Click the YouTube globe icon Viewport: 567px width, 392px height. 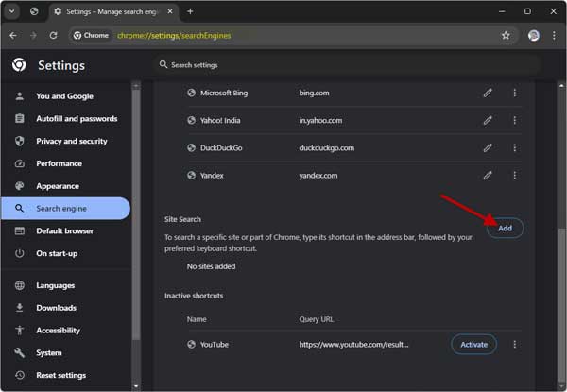click(x=191, y=345)
